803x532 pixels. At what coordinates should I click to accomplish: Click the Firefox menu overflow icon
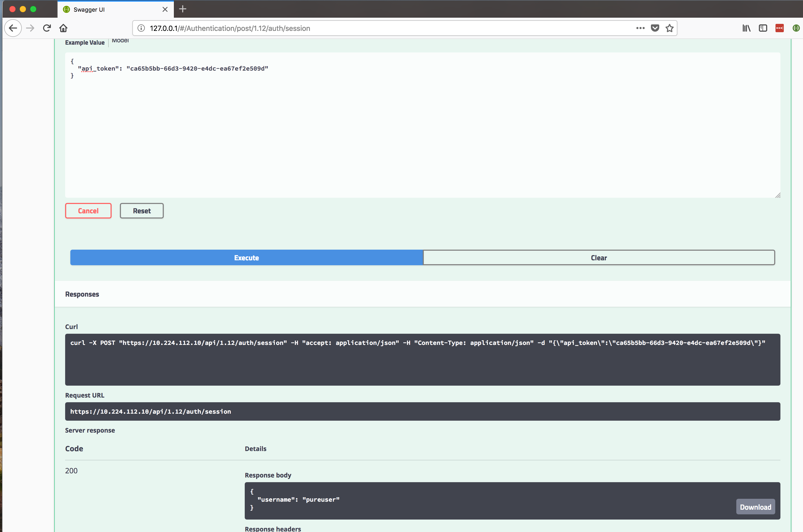[640, 28]
